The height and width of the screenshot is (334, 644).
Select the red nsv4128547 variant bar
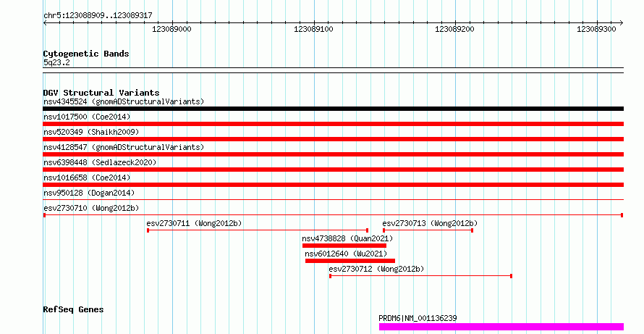[x=333, y=154]
